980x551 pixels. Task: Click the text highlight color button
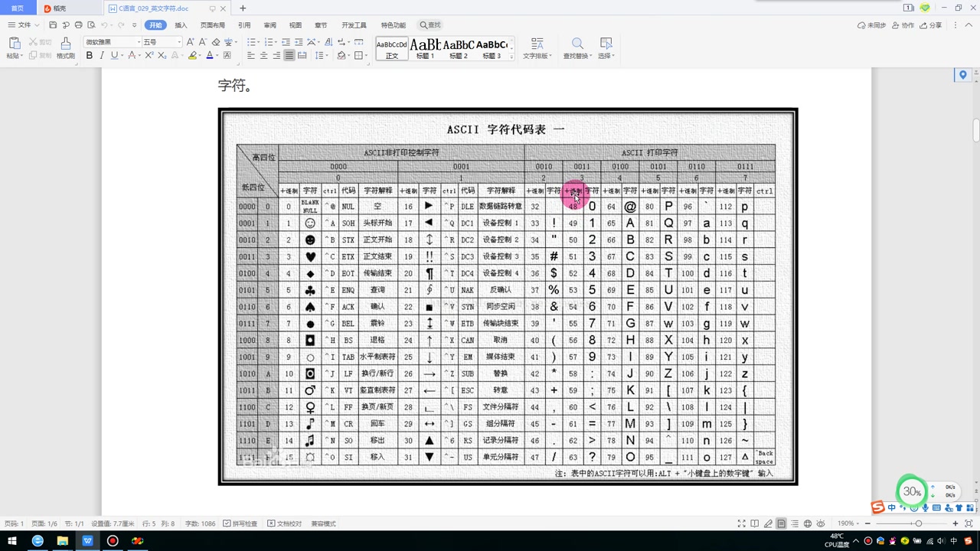click(x=192, y=55)
